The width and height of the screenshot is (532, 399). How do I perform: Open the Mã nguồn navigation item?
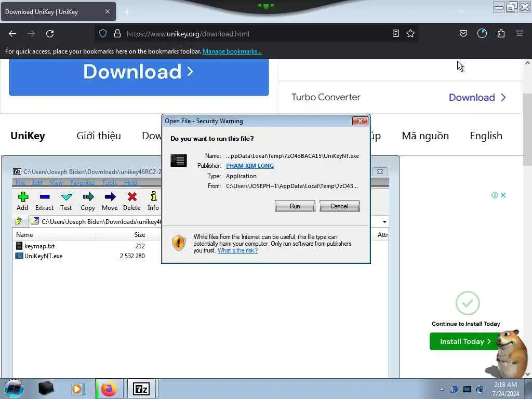(425, 136)
